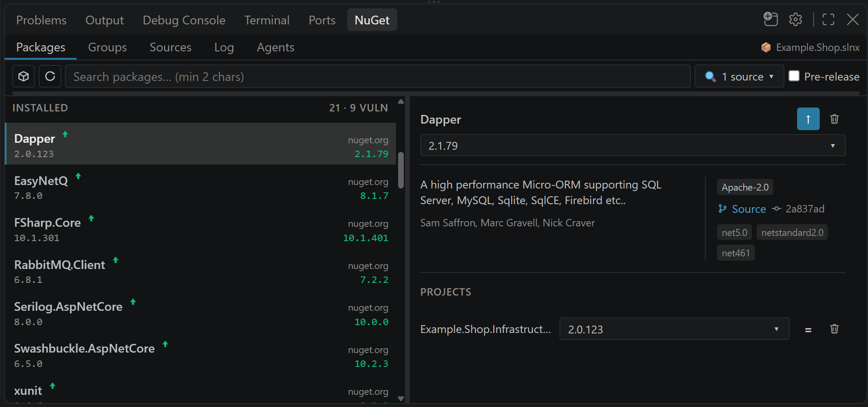Viewport: 868px width, 407px height.
Task: Close the bottom panel
Action: pyautogui.click(x=853, y=20)
